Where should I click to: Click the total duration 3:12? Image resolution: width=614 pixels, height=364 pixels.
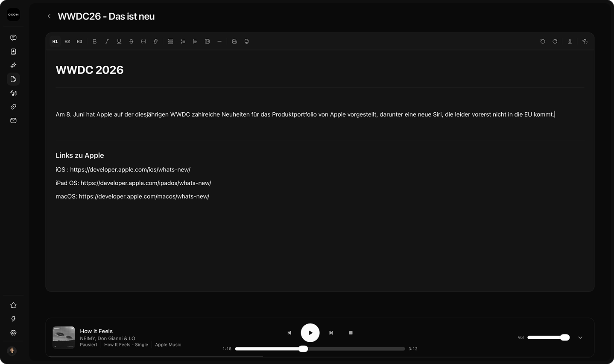[413, 349]
